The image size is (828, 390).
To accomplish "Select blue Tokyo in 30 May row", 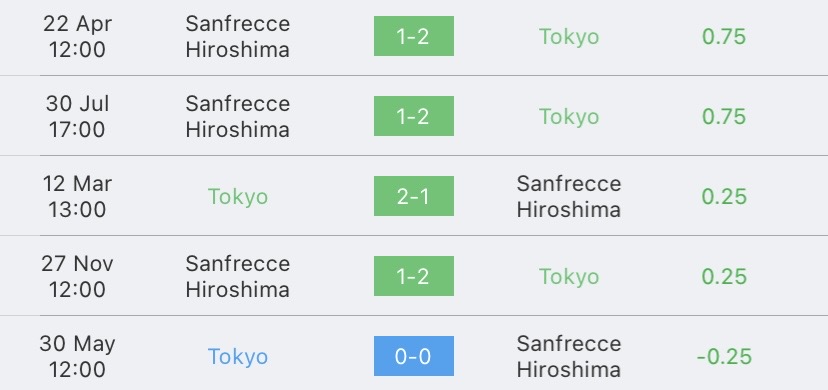I will point(238,357).
